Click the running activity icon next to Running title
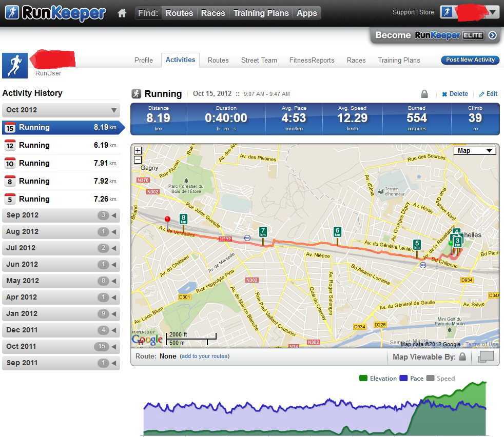The image size is (504, 437). pyautogui.click(x=135, y=93)
